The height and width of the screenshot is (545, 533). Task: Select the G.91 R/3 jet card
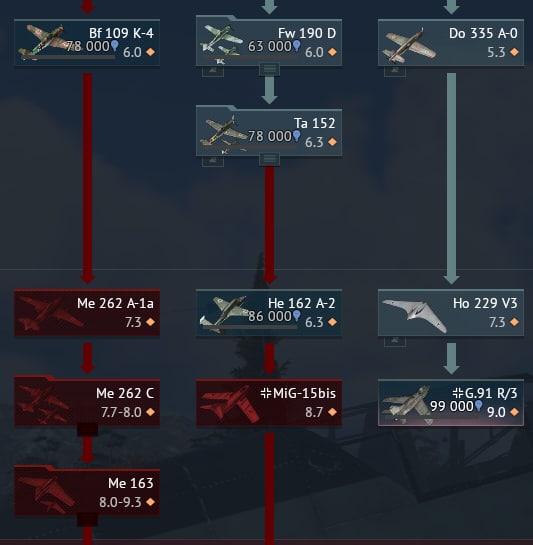point(451,402)
